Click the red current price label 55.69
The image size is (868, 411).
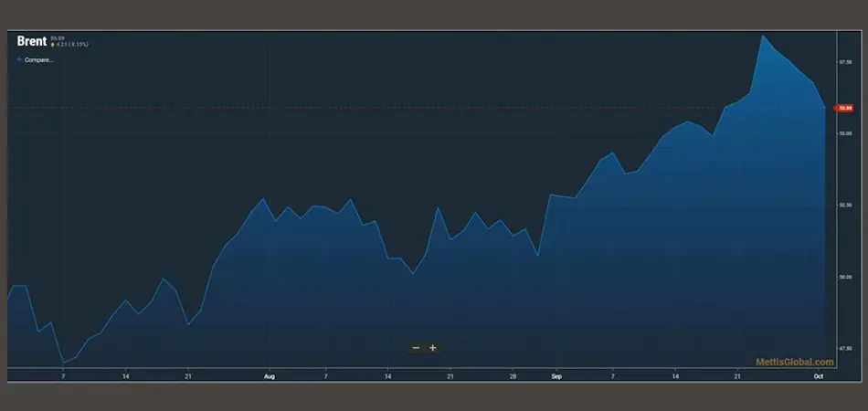[844, 108]
